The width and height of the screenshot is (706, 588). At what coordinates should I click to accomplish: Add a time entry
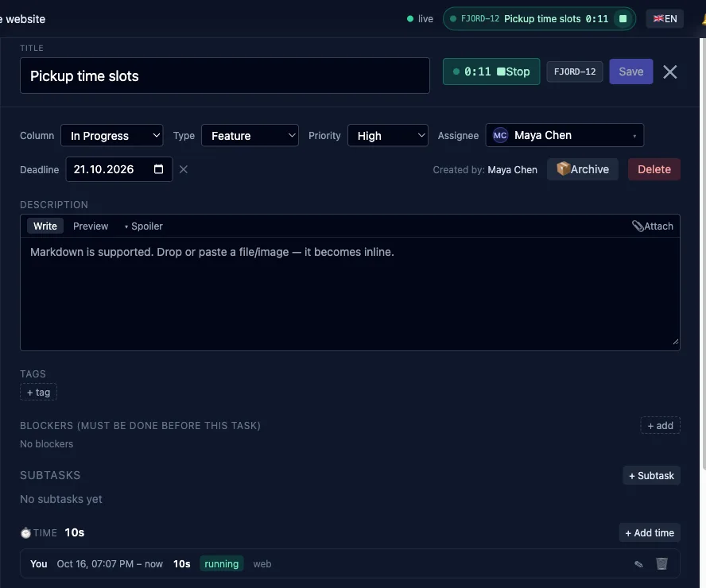tap(650, 532)
